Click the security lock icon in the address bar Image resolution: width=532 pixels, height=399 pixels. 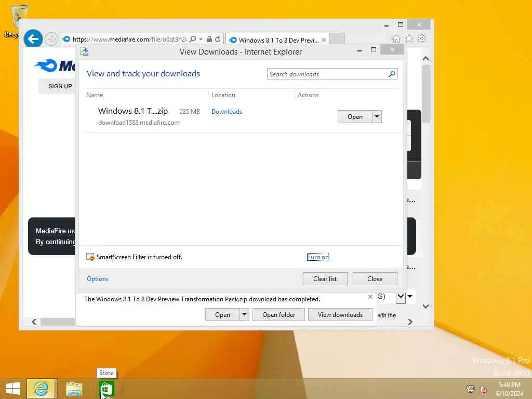click(209, 39)
